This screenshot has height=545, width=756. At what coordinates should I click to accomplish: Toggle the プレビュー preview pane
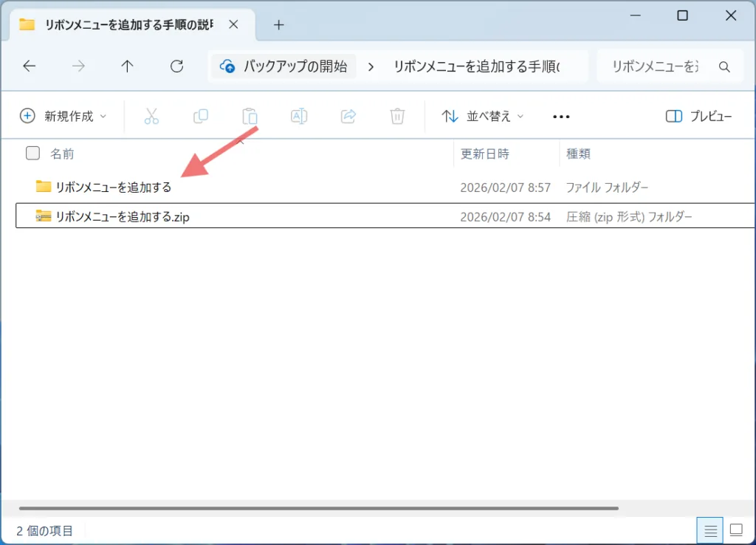tap(698, 116)
